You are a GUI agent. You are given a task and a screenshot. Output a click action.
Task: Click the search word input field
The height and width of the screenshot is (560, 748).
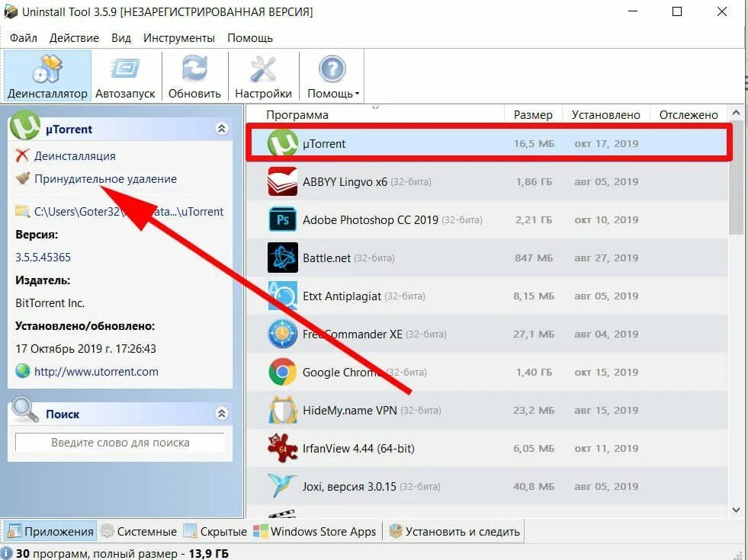pyautogui.click(x=120, y=442)
